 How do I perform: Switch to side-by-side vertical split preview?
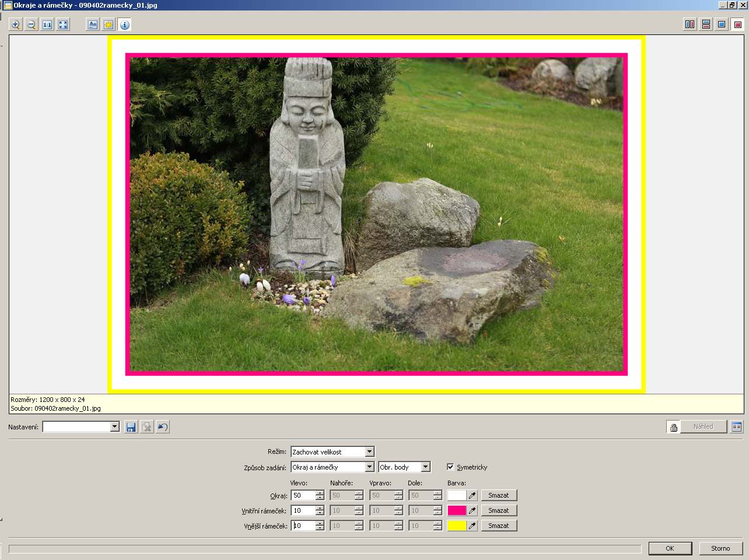pos(690,24)
